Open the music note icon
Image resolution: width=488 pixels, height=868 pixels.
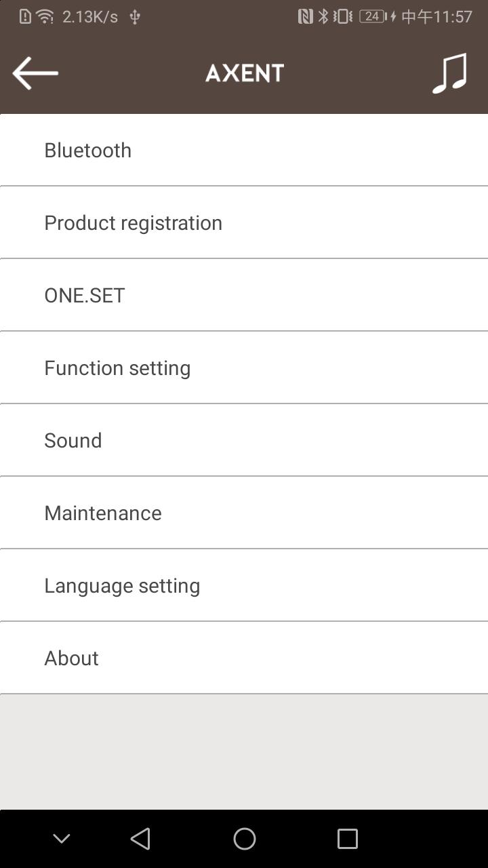click(x=450, y=73)
